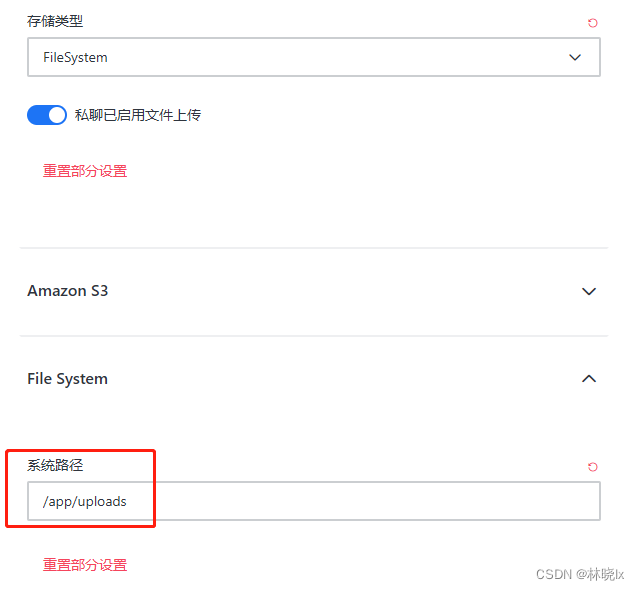
Task: Click the CSDN watermark text
Action: point(553,574)
